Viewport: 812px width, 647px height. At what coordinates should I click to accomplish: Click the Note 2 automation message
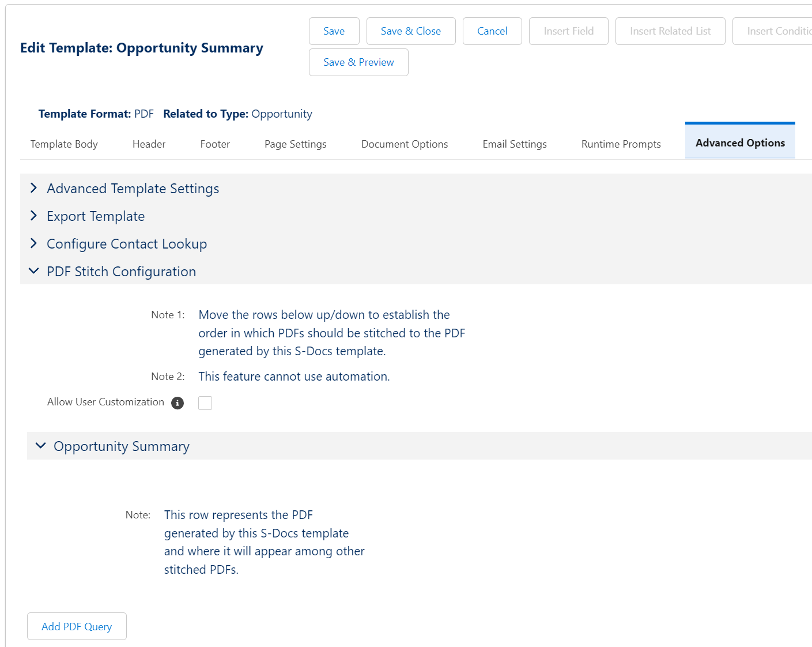tap(294, 377)
